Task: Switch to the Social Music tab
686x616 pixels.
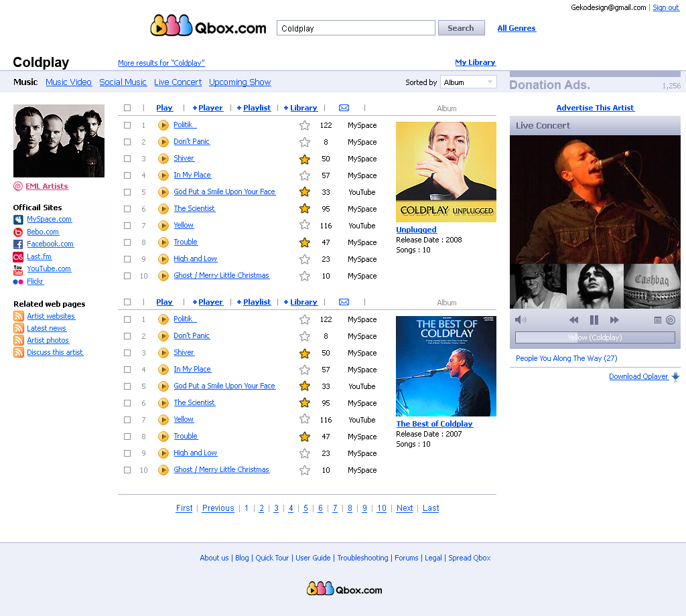Action: (x=123, y=82)
